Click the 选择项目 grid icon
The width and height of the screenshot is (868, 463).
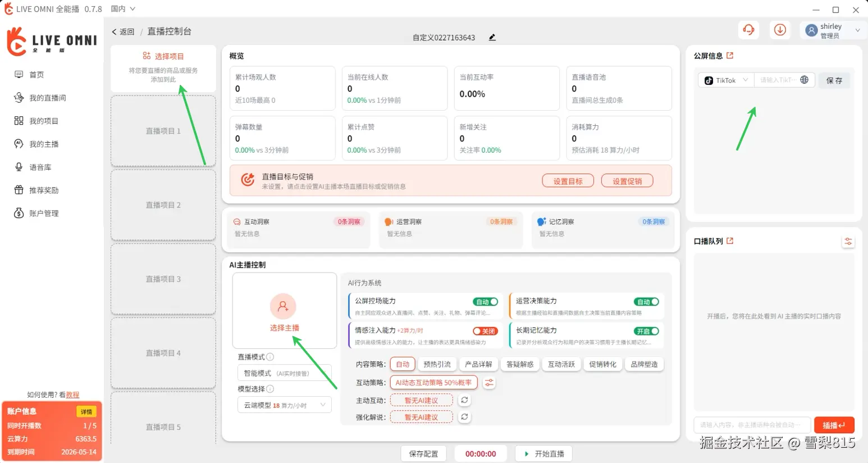point(147,56)
